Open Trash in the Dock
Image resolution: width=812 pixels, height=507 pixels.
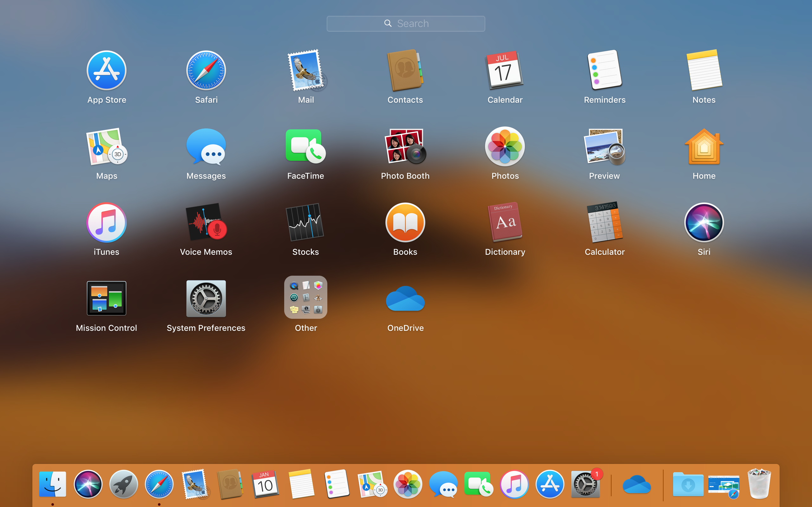coord(759,484)
